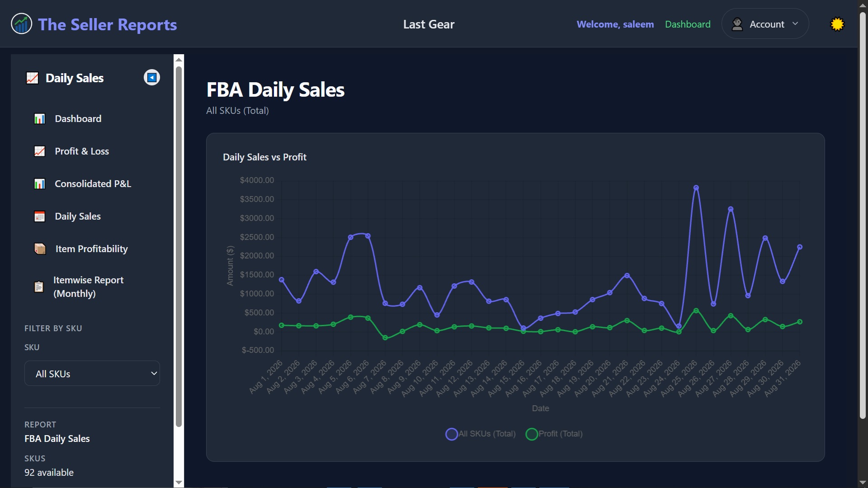Click the Aug 1 sales data point
The width and height of the screenshot is (868, 488).
[x=282, y=280]
